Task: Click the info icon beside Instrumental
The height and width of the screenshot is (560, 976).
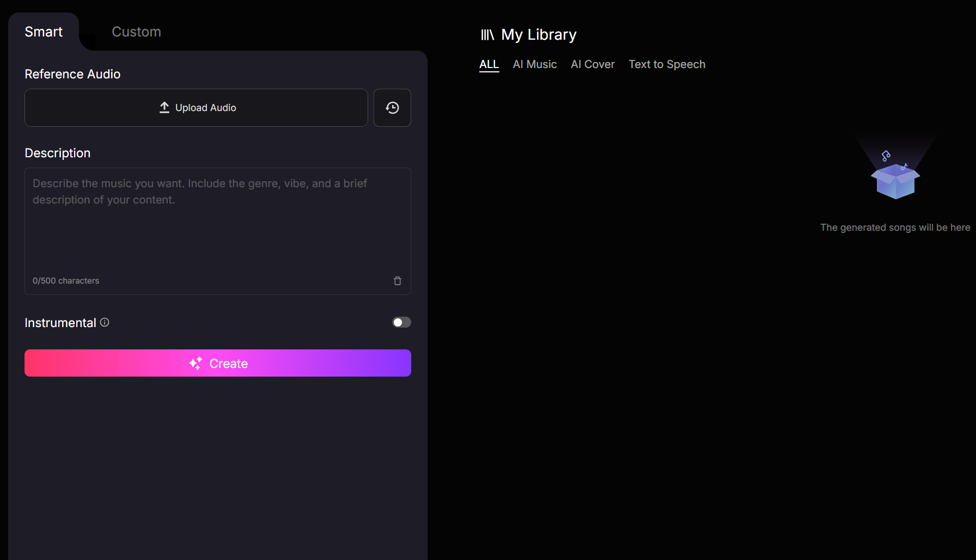Action: (x=105, y=322)
